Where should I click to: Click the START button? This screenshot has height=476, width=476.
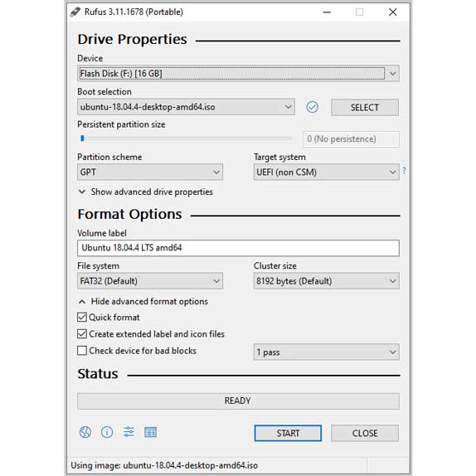coord(288,433)
